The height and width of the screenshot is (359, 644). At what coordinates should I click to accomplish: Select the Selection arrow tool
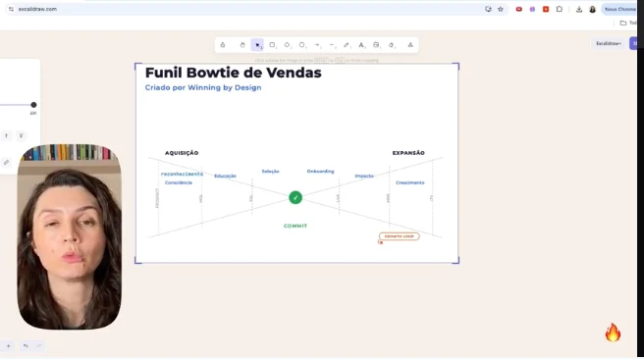point(257,45)
